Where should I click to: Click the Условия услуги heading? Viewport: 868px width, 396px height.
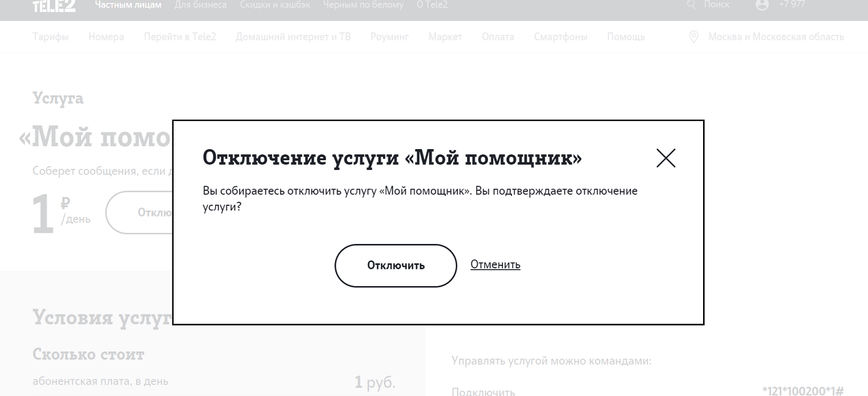102,317
